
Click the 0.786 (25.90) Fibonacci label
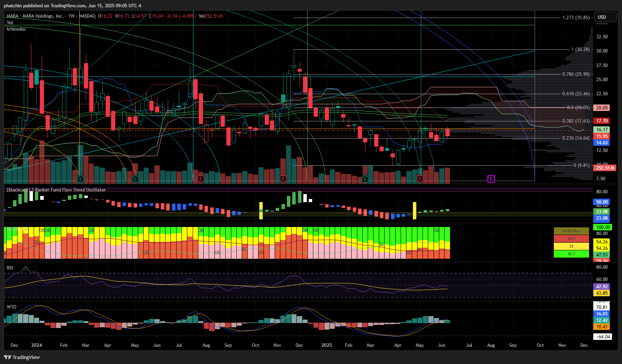pyautogui.click(x=576, y=74)
